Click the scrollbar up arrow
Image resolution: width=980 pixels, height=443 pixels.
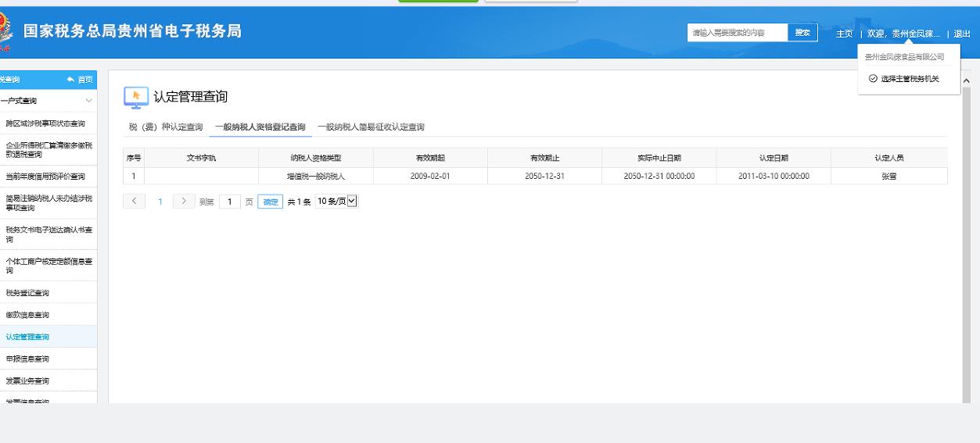coord(966,81)
